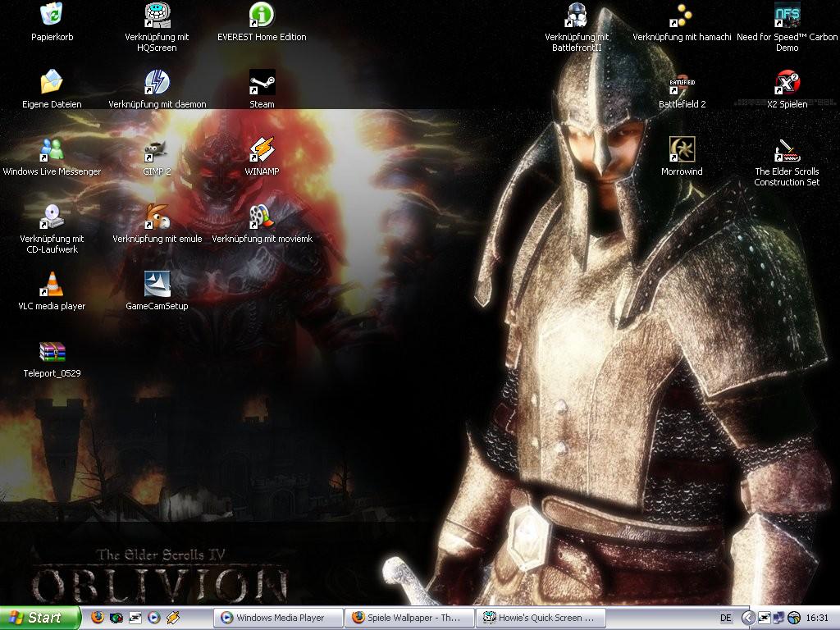Select the Eigene Dateien folder icon
Screen dimensions: 840x630
pos(52,81)
